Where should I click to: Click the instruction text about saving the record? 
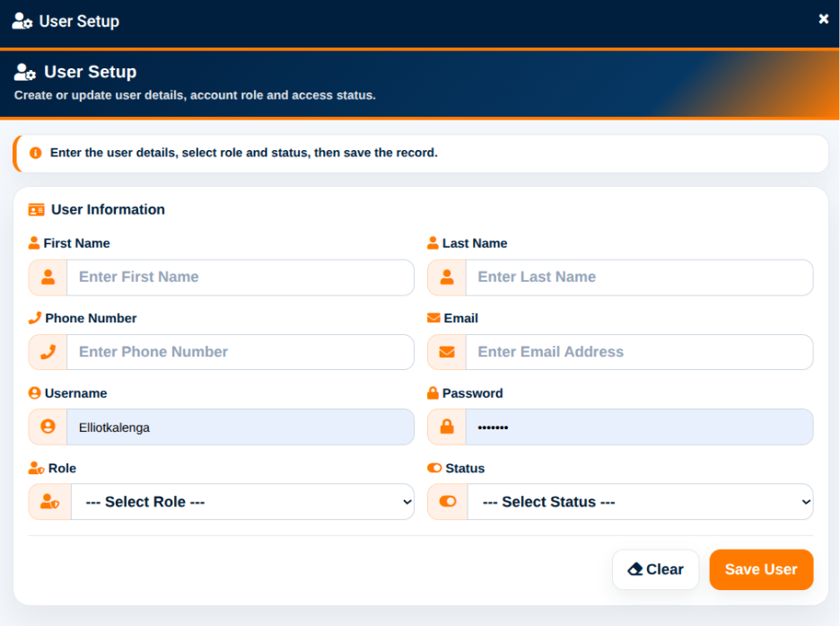click(x=244, y=153)
